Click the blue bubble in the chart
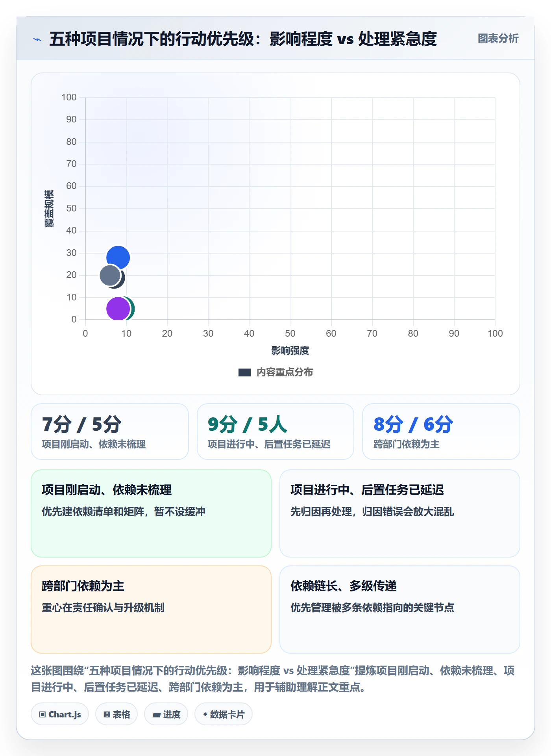Image resolution: width=551 pixels, height=756 pixels. pyautogui.click(x=118, y=258)
